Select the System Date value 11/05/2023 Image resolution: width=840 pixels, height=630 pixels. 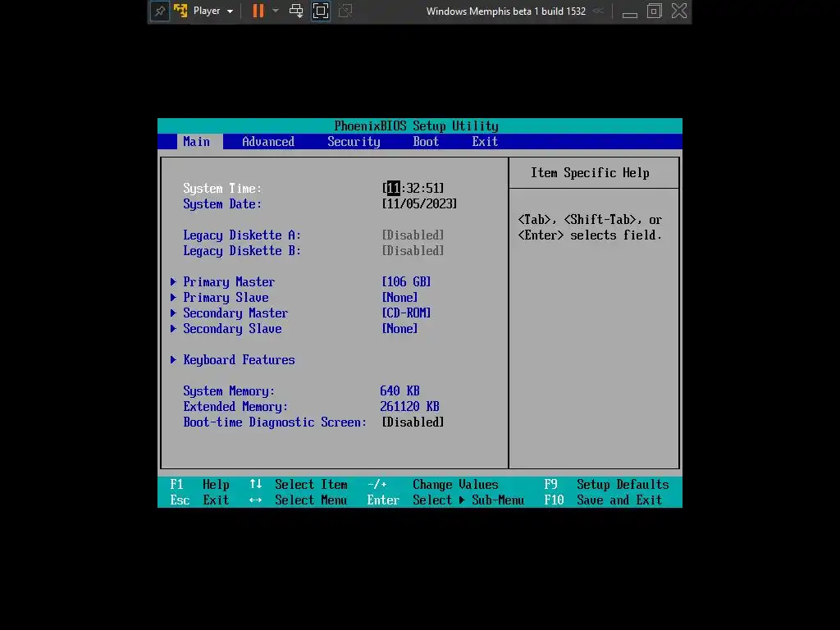(x=419, y=204)
